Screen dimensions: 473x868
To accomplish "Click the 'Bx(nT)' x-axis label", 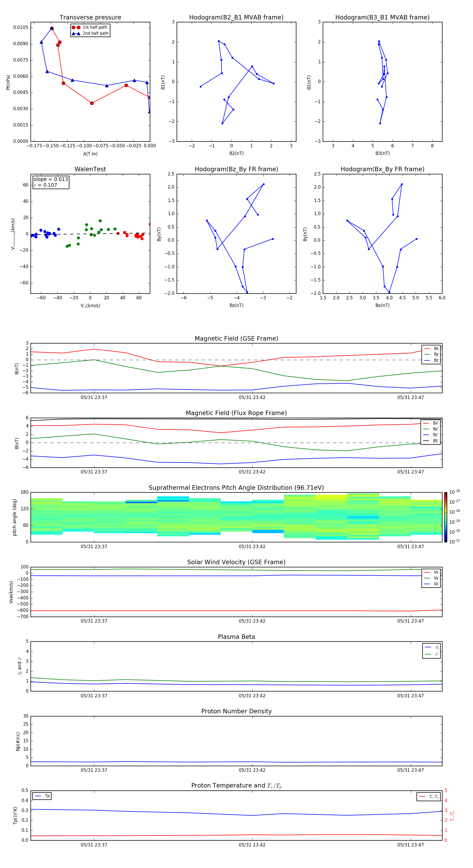I will pyautogui.click(x=382, y=305).
